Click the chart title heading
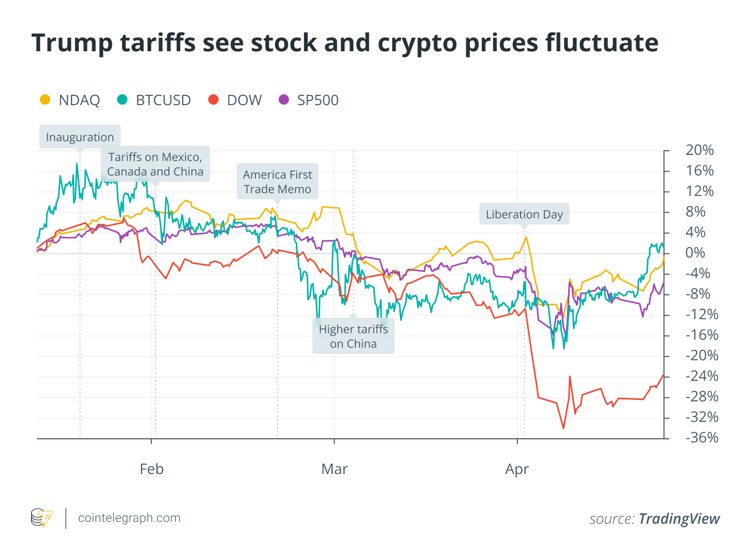The image size is (751, 560). point(344,43)
